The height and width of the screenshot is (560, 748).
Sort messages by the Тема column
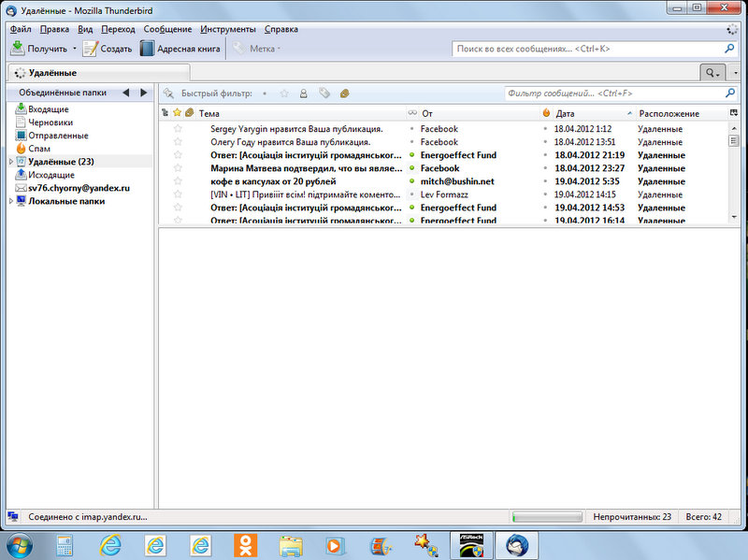coord(300,113)
